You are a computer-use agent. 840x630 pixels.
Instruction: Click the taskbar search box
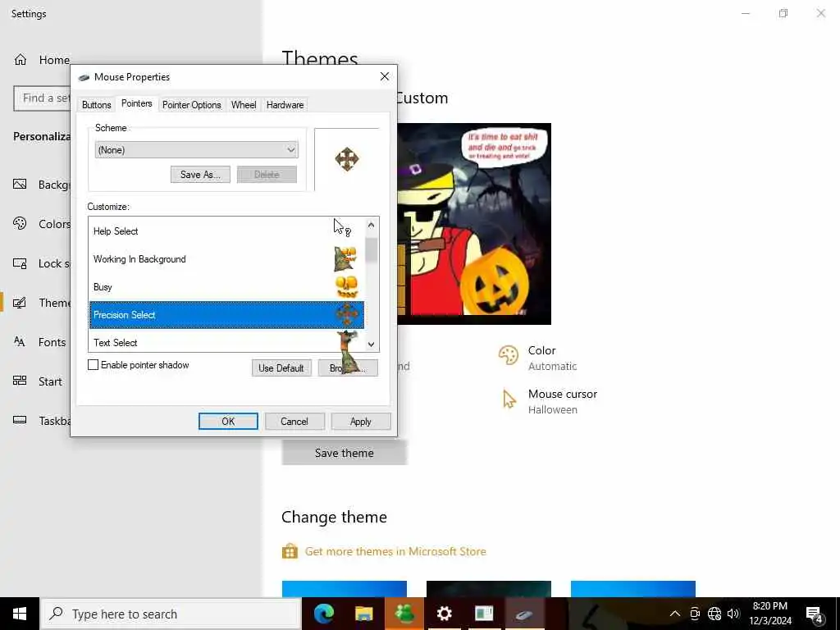pos(171,614)
